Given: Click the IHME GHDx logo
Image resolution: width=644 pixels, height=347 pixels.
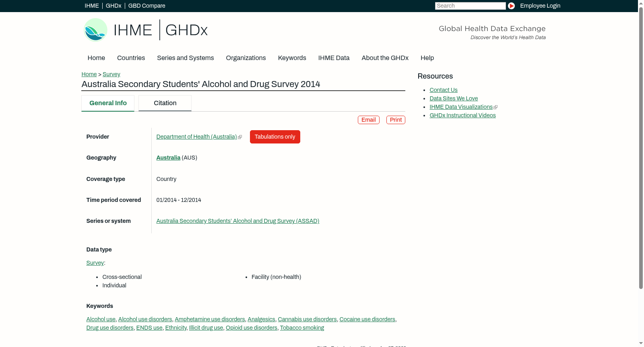Looking at the screenshot, I should (x=145, y=30).
